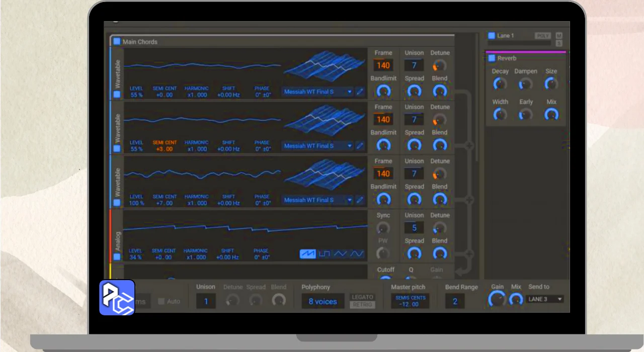Viewport: 644px width, 352px height.
Task: Bypass the Reverb effect
Action: click(x=492, y=58)
